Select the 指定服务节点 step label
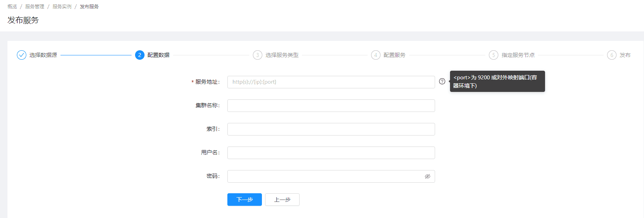 [518, 55]
